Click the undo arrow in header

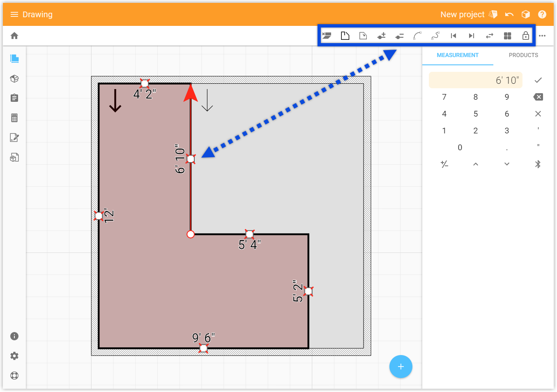(509, 14)
